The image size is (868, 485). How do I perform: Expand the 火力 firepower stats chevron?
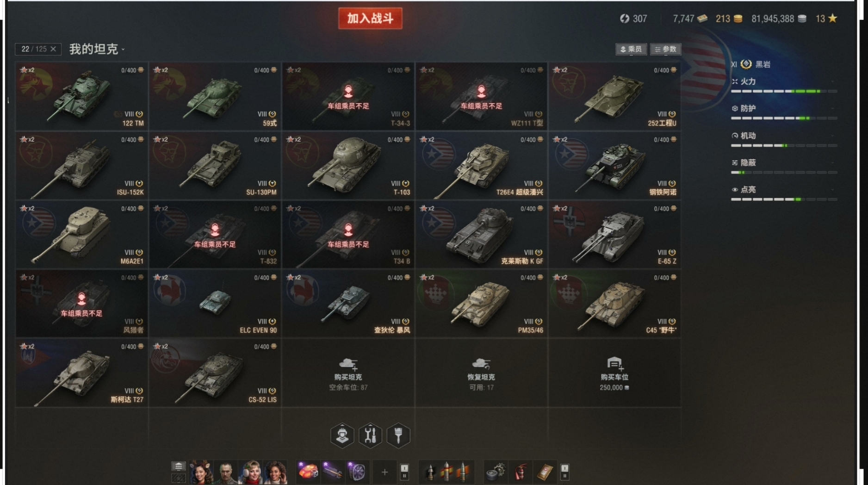pyautogui.click(x=832, y=81)
